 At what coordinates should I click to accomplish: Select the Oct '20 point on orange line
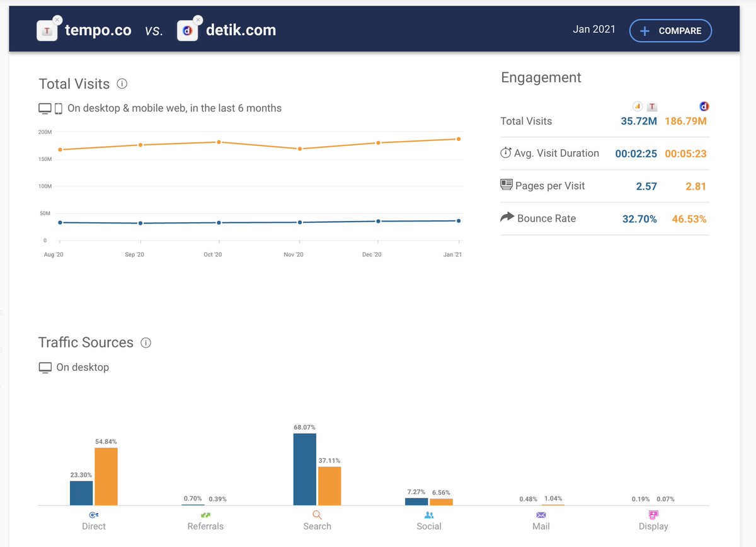pos(219,142)
